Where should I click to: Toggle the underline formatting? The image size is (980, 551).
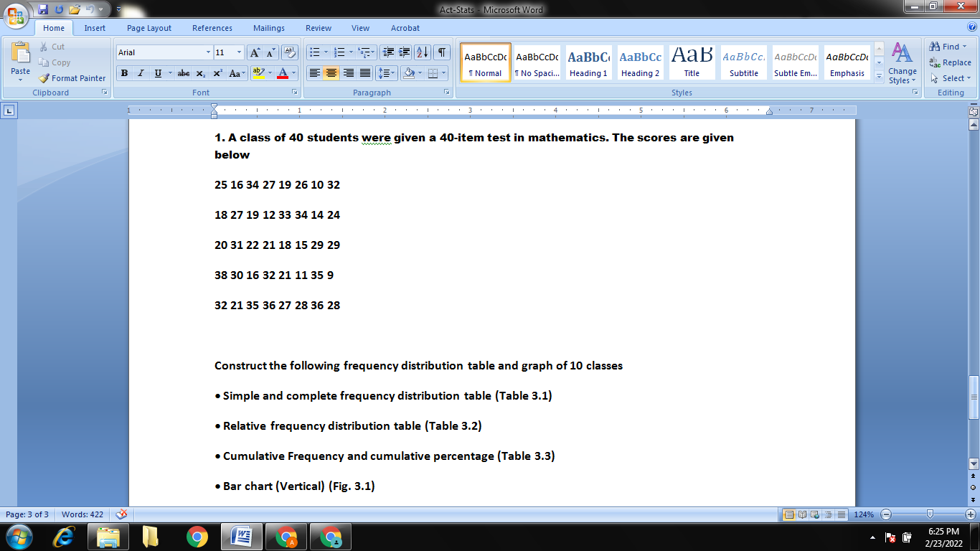click(158, 74)
